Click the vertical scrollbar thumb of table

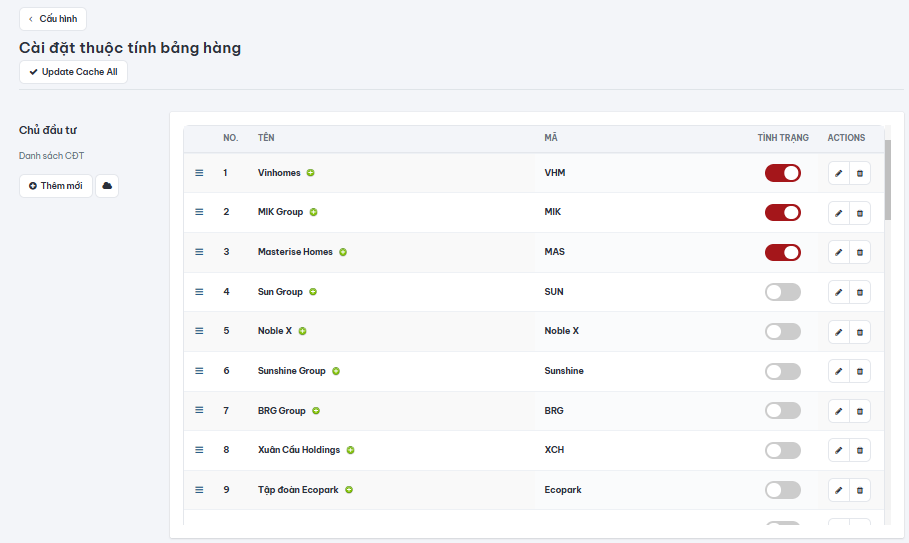(888, 180)
